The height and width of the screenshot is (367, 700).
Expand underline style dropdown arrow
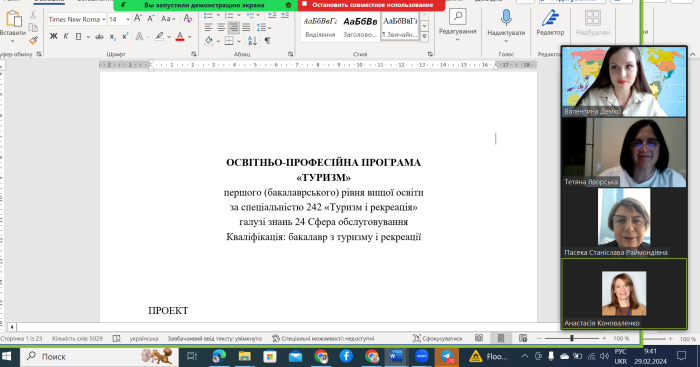point(88,37)
